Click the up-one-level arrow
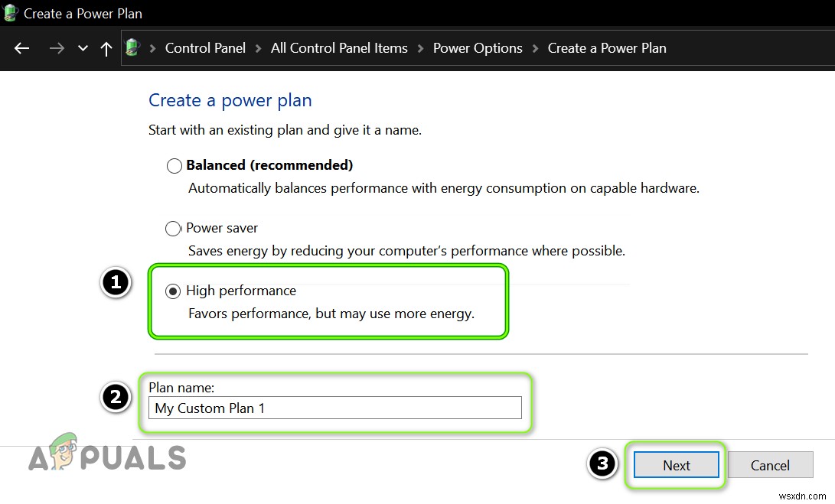This screenshot has height=504, width=835. click(106, 47)
